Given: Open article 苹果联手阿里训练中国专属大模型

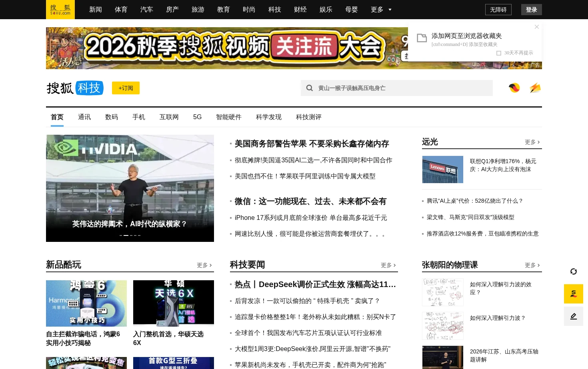Looking at the screenshot, I should click(x=305, y=176).
